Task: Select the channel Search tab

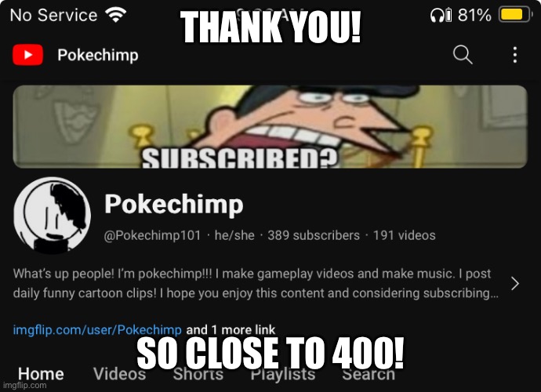Action: pos(369,374)
